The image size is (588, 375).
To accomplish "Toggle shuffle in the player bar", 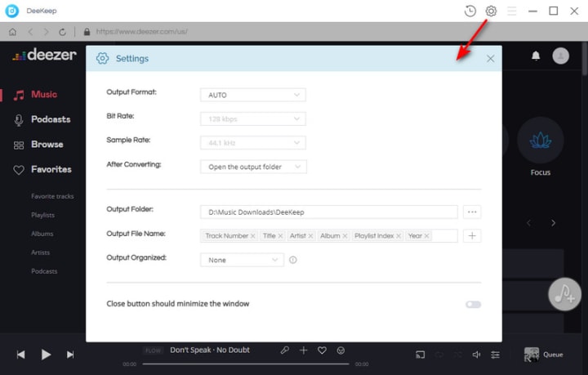I will pyautogui.click(x=457, y=355).
